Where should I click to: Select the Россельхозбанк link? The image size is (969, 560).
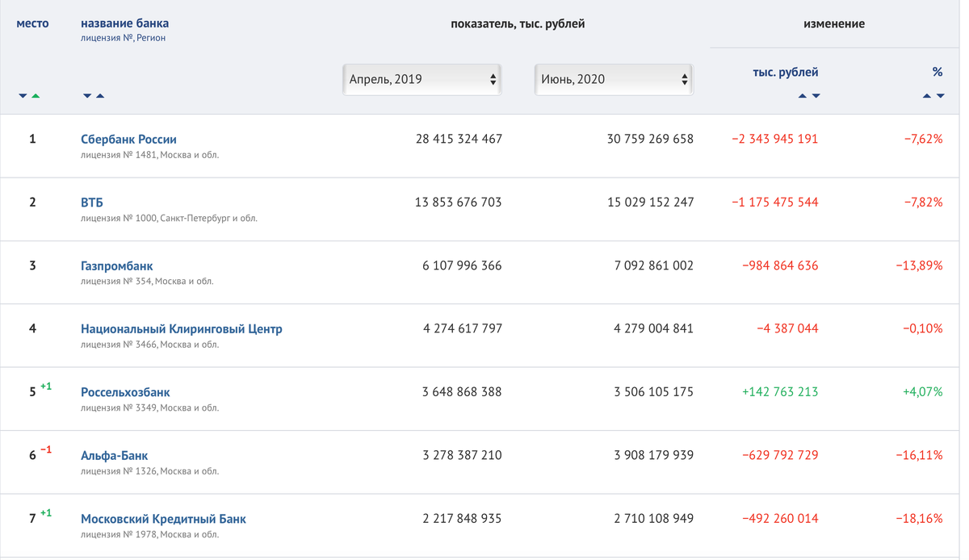[x=125, y=392]
